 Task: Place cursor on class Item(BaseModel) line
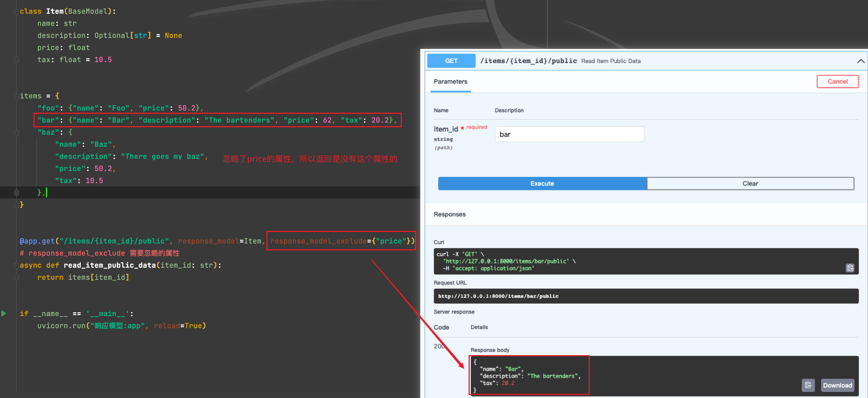pos(67,12)
